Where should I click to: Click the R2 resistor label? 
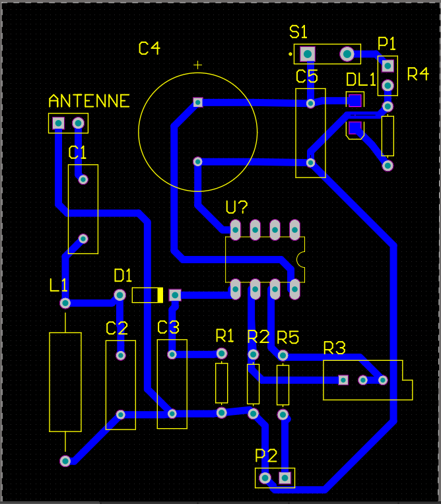pos(258,337)
